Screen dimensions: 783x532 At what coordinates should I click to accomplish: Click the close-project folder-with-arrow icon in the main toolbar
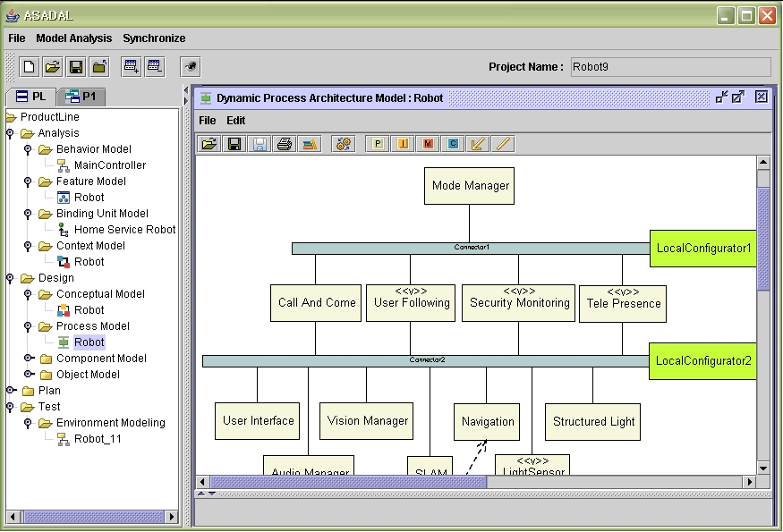[99, 67]
